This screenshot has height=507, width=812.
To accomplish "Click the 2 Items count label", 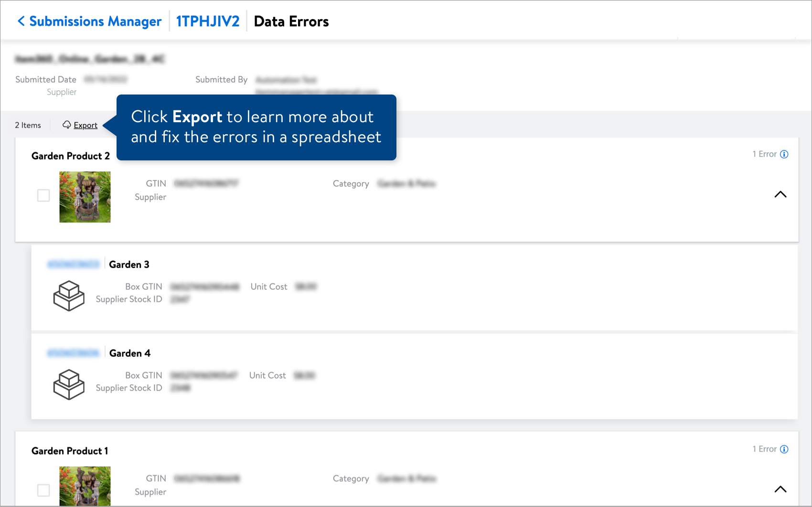I will (28, 125).
